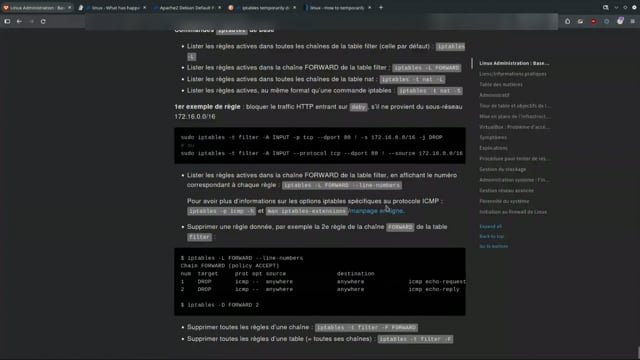Reload the page with refresh icon
Viewport: 640px width, 360px height.
coord(43,21)
